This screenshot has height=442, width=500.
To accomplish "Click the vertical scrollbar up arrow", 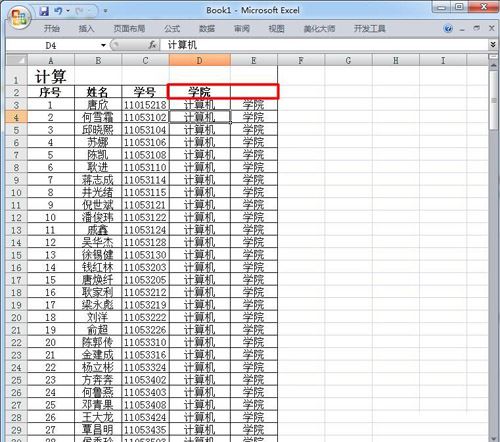I will click(x=494, y=65).
